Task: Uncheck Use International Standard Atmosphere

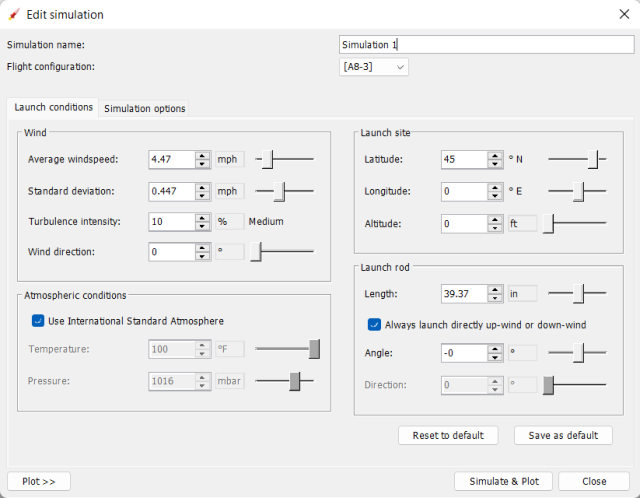Action: 38,321
